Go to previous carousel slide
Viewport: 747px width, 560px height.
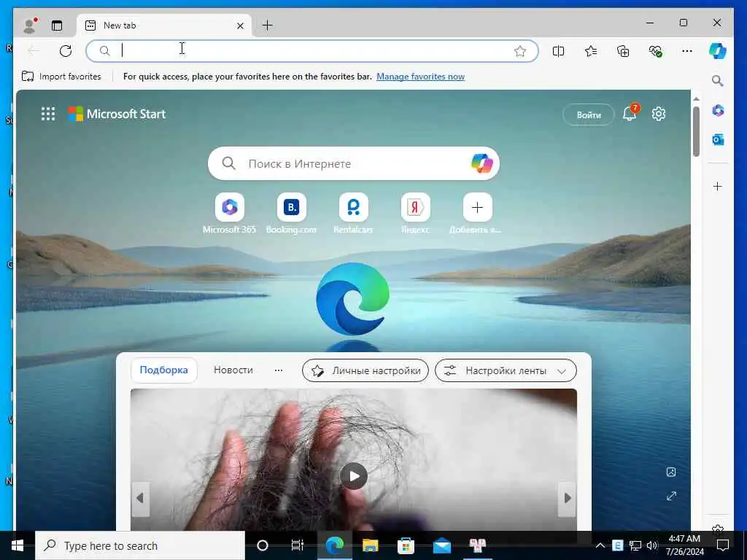(x=140, y=498)
